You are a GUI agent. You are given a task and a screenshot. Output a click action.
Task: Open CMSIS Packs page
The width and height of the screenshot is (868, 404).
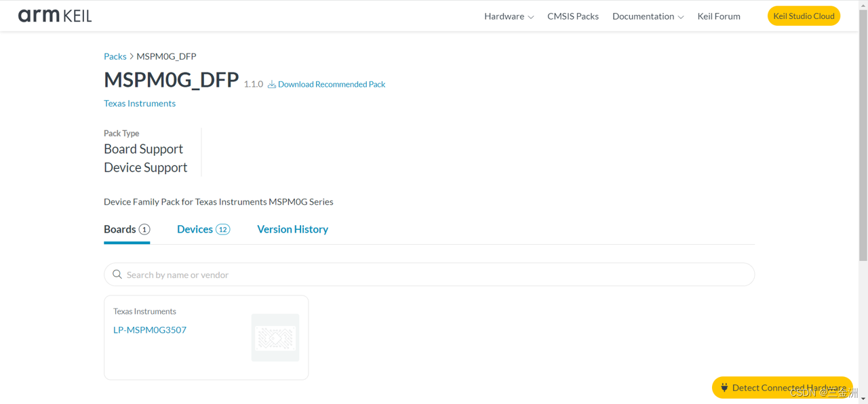point(573,16)
